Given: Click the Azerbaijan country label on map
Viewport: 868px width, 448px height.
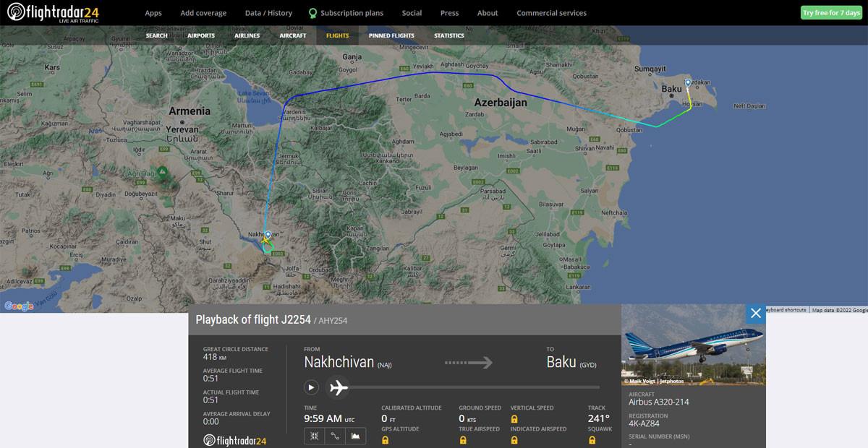Looking at the screenshot, I should [500, 103].
